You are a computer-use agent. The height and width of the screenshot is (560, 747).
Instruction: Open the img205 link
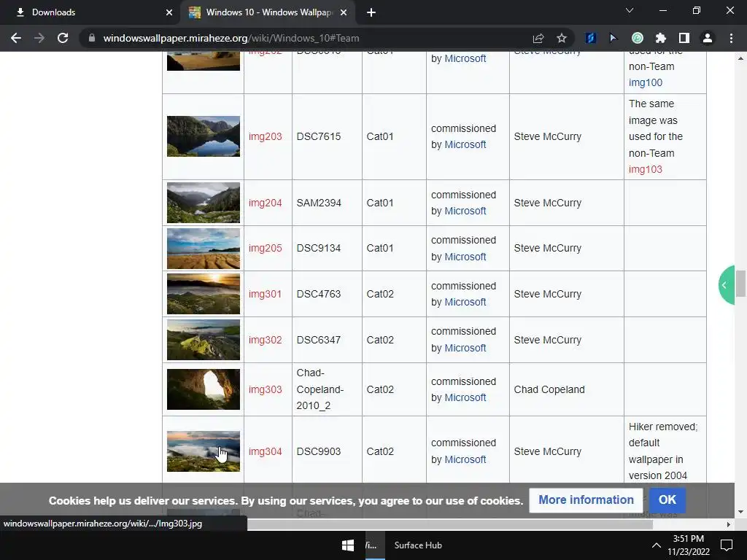266,248
